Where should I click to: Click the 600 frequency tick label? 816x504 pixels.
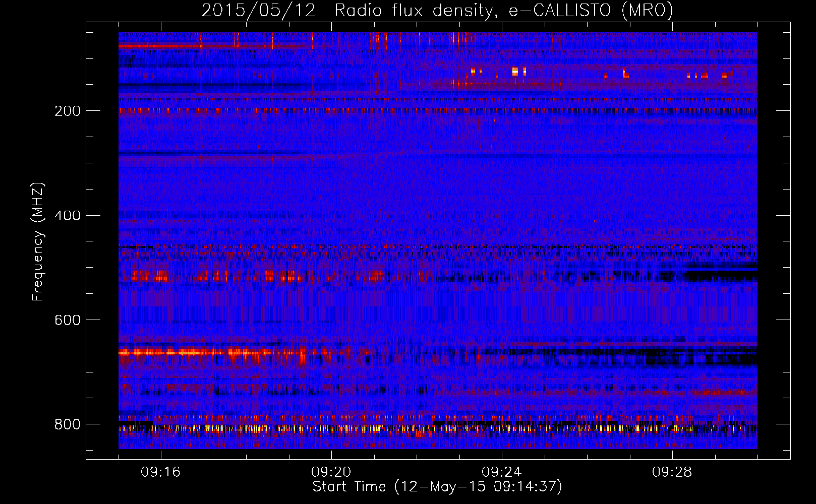point(68,320)
